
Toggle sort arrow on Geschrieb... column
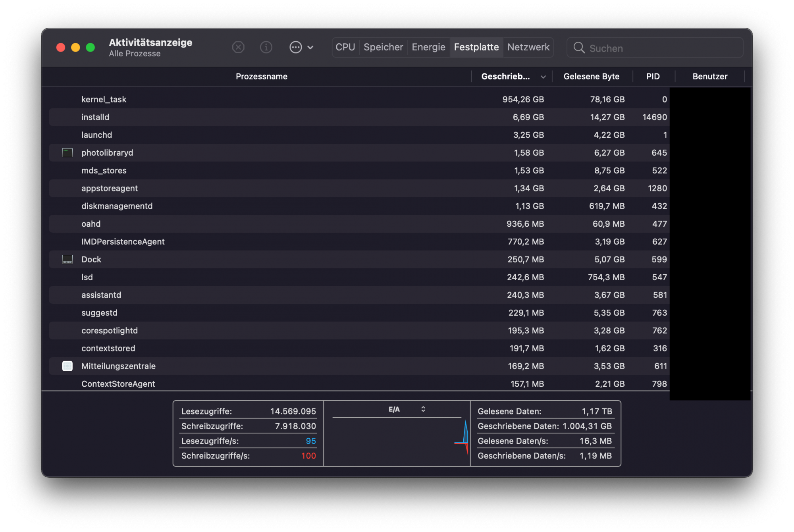[x=543, y=77]
